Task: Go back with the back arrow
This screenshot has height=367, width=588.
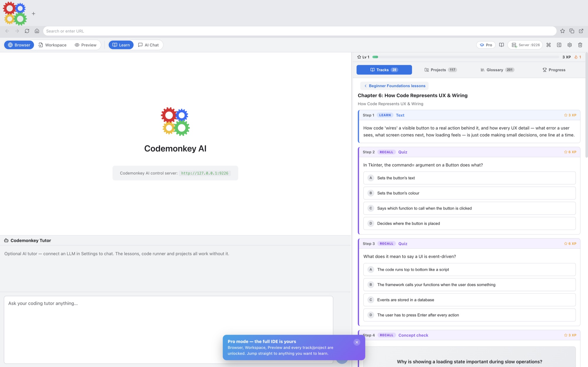Action: pyautogui.click(x=7, y=31)
